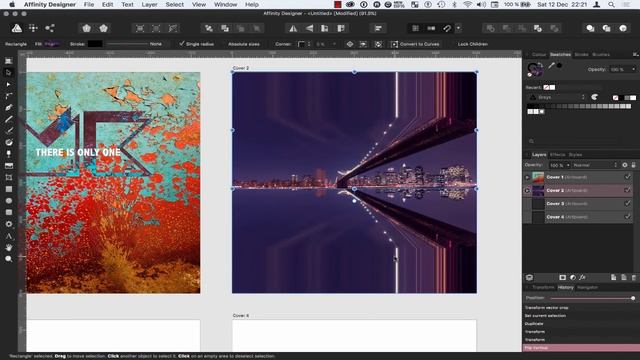
Task: Click the swatch search magnifier field
Action: tap(531, 141)
